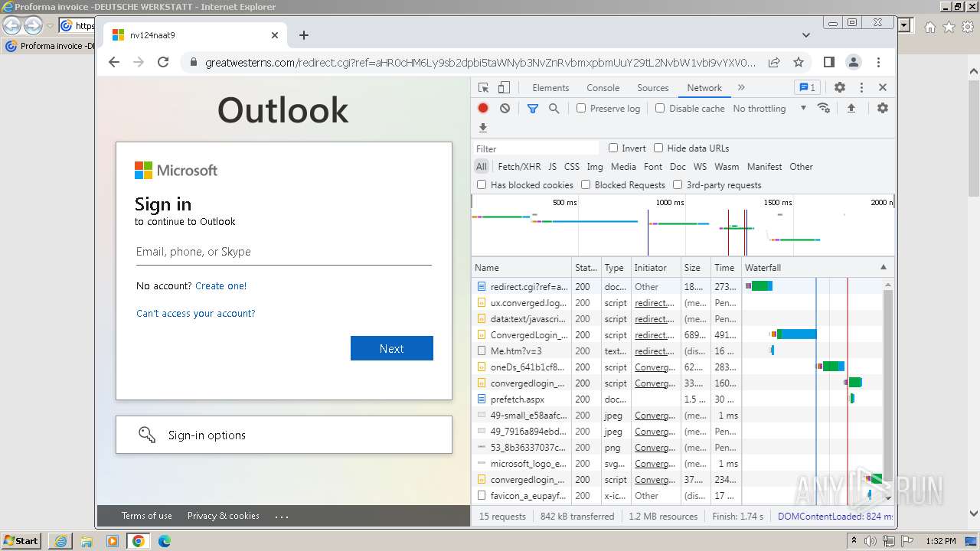Open Chrome tab search chevron

click(806, 35)
